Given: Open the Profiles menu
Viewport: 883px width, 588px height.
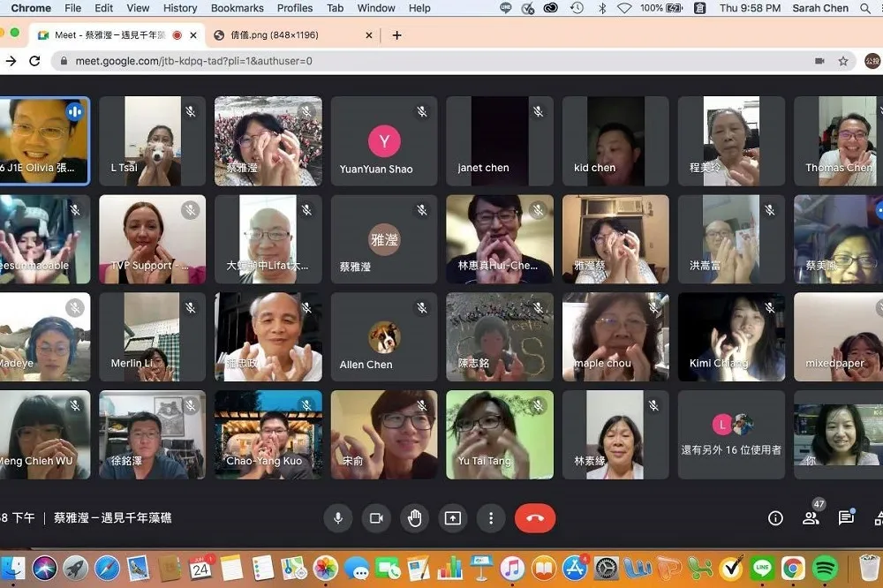Looking at the screenshot, I should point(295,8).
